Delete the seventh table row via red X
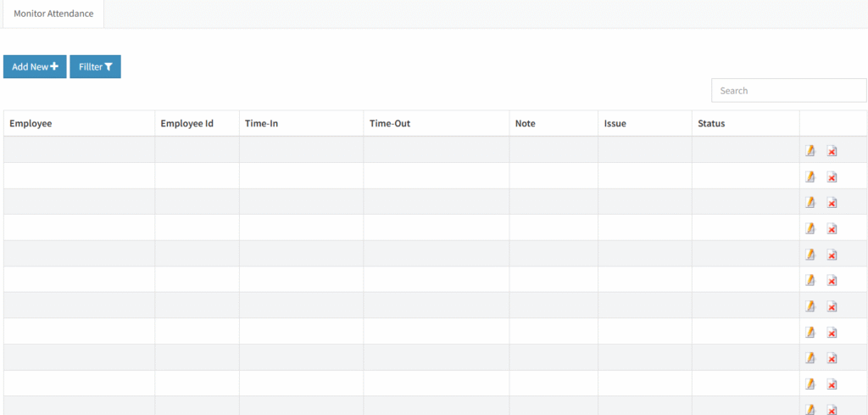This screenshot has height=415, width=868. (x=832, y=306)
